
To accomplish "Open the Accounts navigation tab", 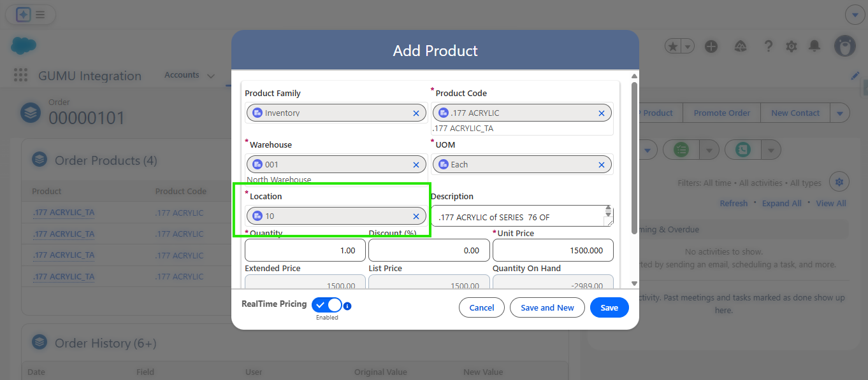I will coord(182,75).
